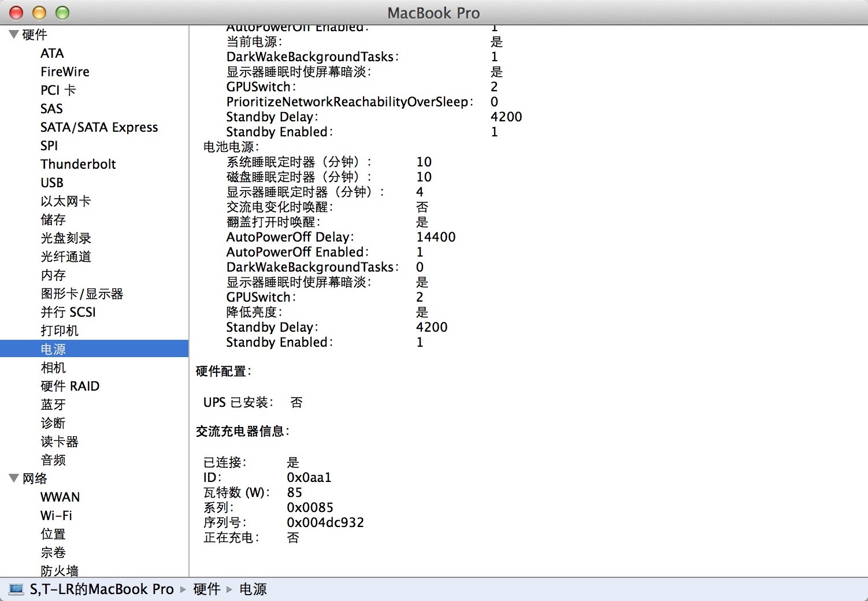Open the Thunderbolt entry

78,164
